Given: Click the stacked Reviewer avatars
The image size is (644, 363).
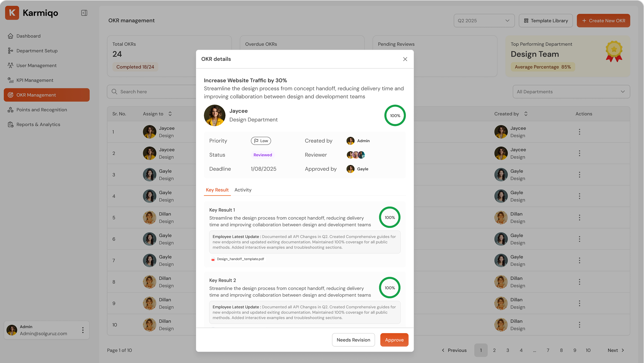Looking at the screenshot, I should pos(356,155).
